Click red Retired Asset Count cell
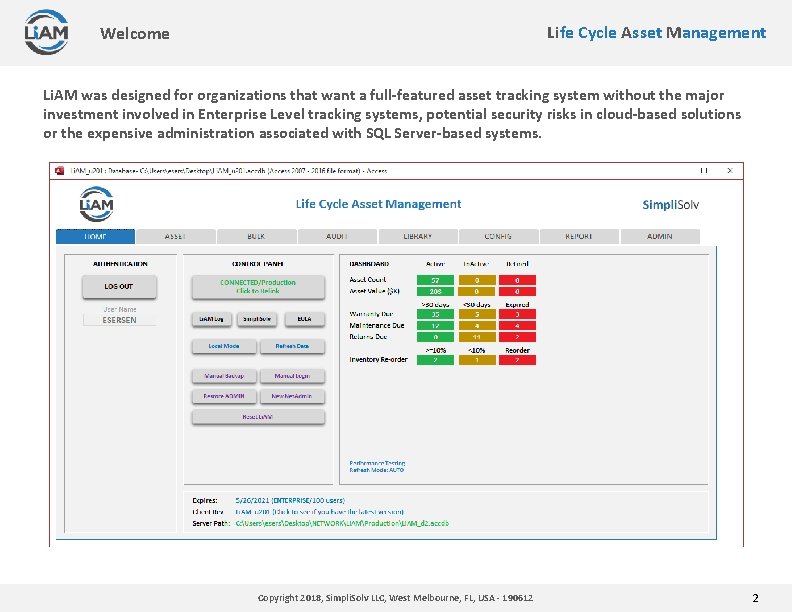Image resolution: width=792 pixels, height=612 pixels. point(517,280)
